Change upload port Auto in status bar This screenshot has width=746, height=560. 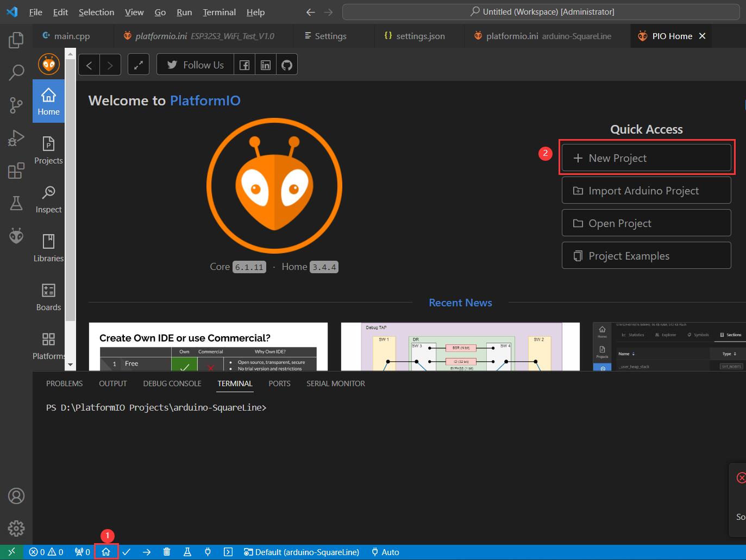pos(385,552)
